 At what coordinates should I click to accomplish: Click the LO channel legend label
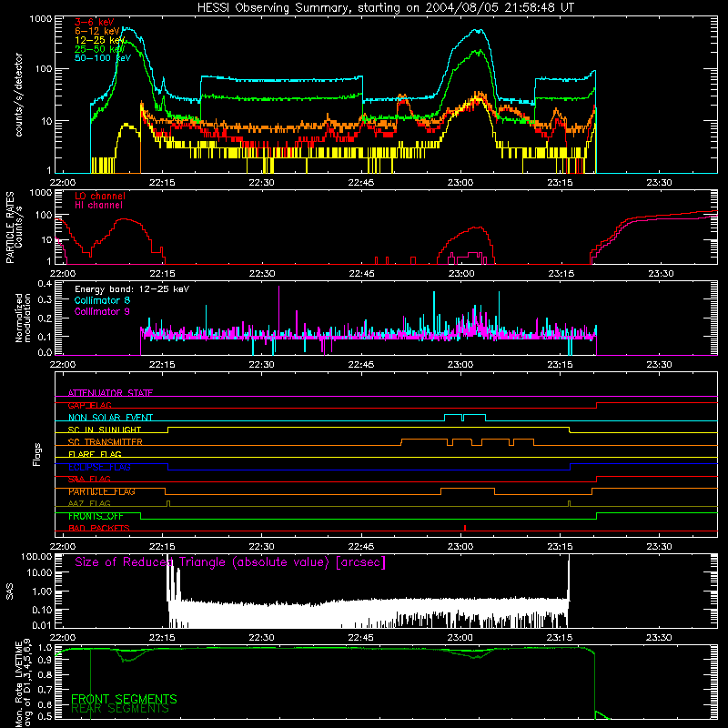(100, 196)
